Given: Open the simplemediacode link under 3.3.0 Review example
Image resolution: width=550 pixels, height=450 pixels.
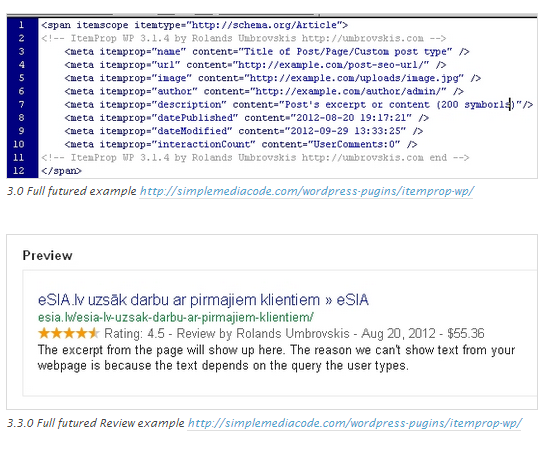Looking at the screenshot, I should pyautogui.click(x=355, y=423).
